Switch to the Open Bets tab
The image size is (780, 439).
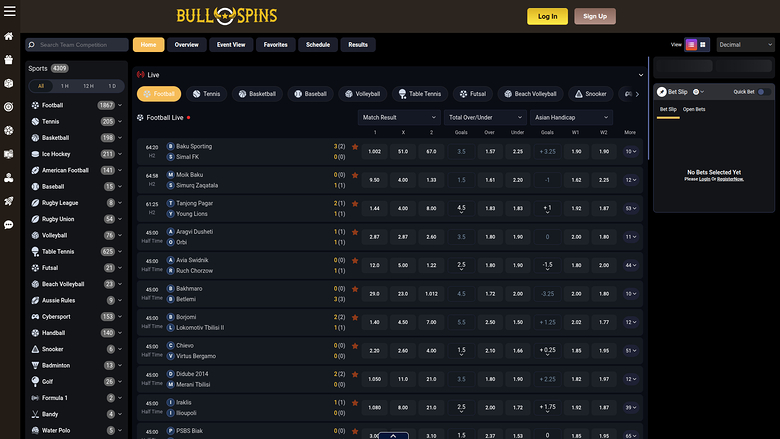pyautogui.click(x=694, y=109)
